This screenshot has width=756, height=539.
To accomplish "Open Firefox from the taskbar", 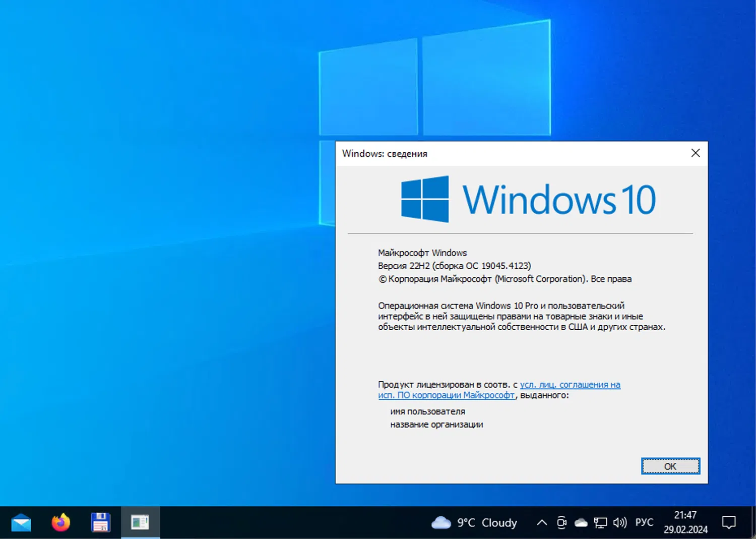I will (x=60, y=522).
